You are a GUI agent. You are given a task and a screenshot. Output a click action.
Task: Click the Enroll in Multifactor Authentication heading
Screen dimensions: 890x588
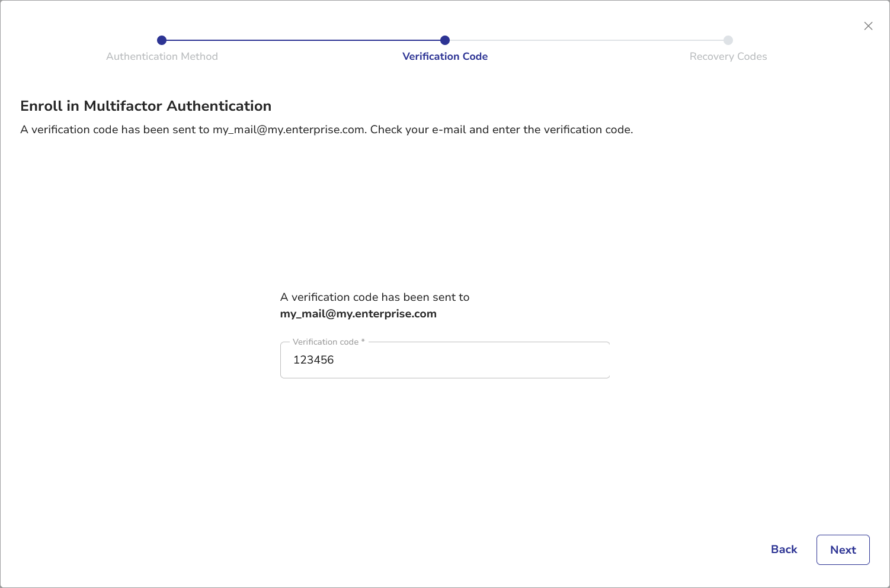click(146, 106)
